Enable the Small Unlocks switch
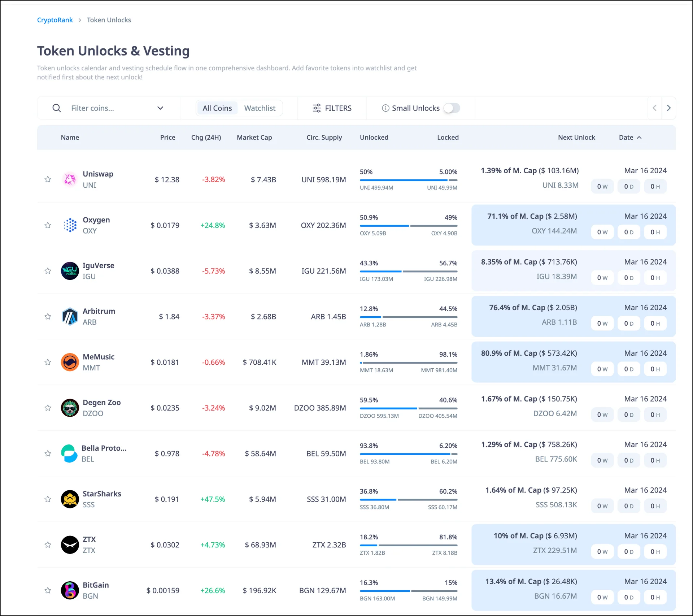This screenshot has width=693, height=616. click(452, 108)
